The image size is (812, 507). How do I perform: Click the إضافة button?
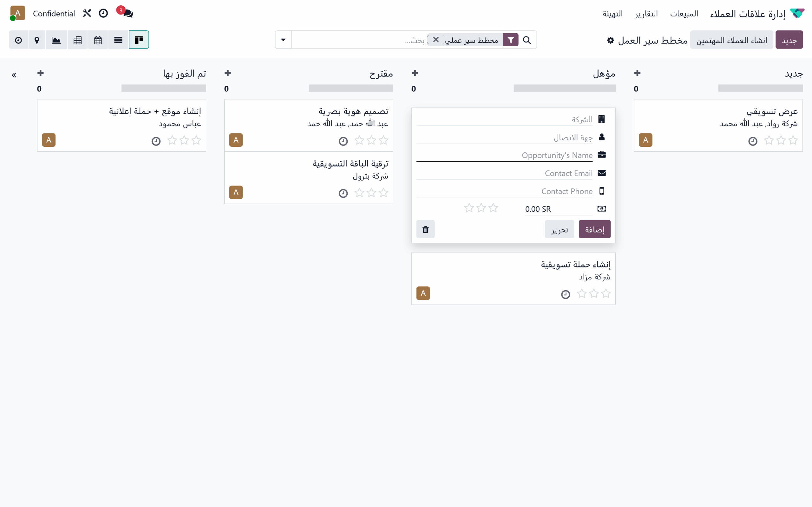(595, 229)
